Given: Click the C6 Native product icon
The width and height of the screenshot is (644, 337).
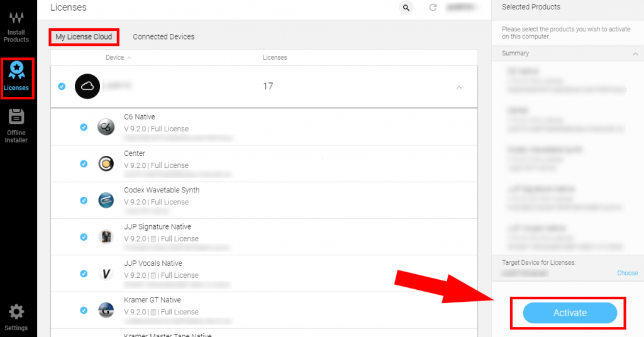Looking at the screenshot, I should (106, 127).
